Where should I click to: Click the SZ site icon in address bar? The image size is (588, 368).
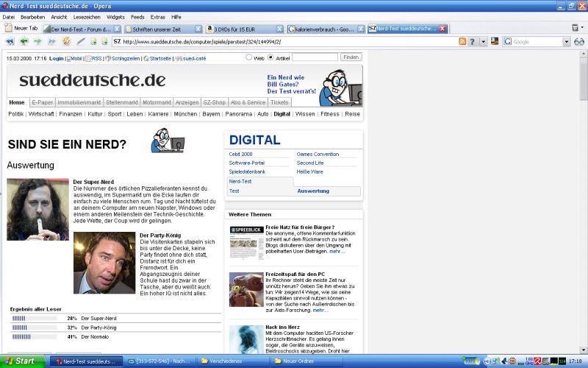(x=117, y=41)
